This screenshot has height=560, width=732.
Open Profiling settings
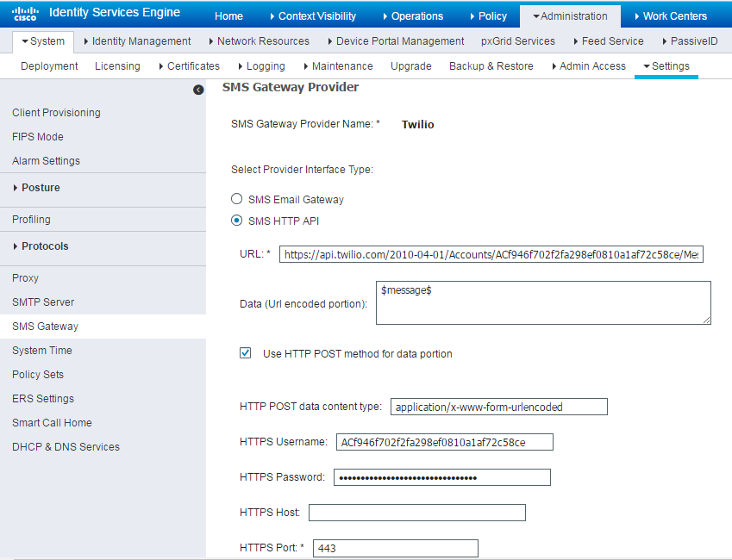tap(31, 220)
